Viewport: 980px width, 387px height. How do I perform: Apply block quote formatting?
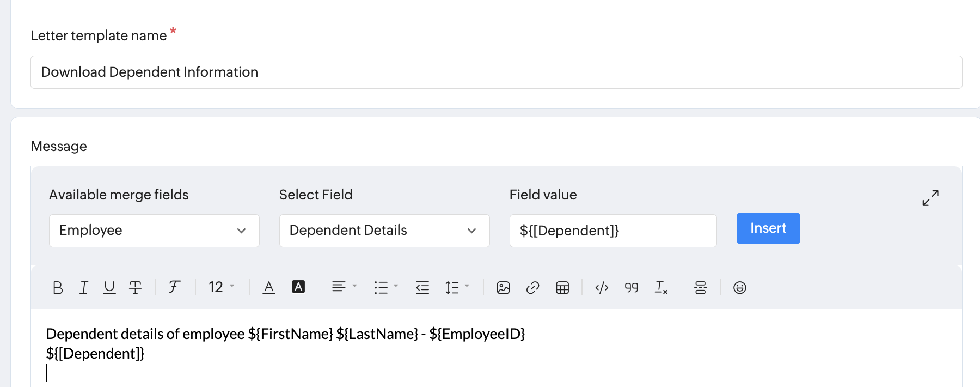632,287
